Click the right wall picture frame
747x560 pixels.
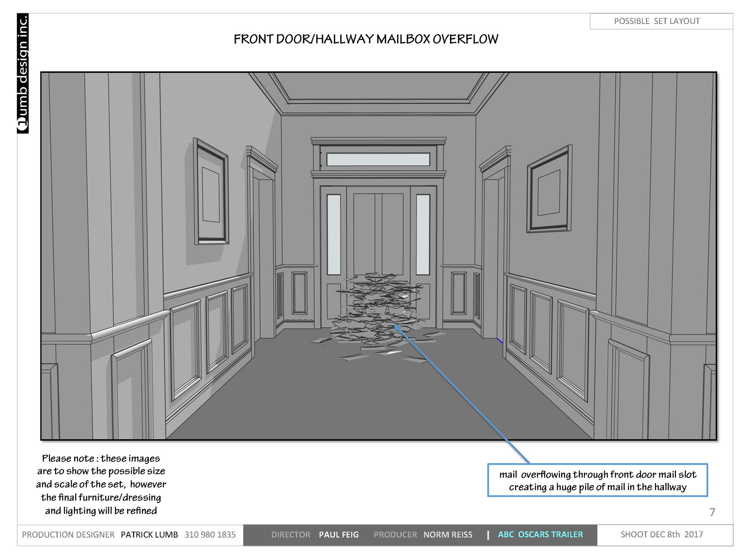point(549,190)
